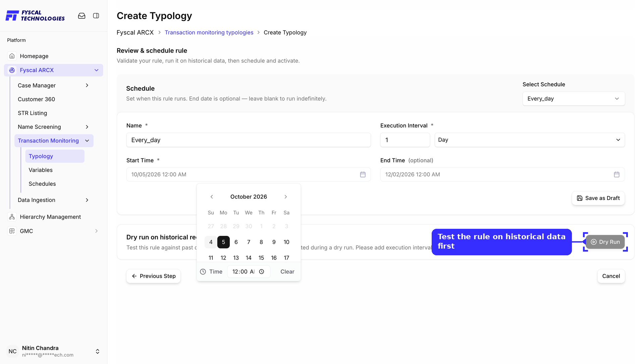Open Customer 360 in the sidebar

(36, 99)
